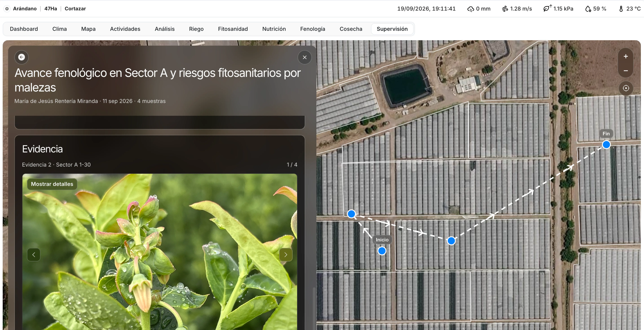
Task: Click the 0 mm rainfall value
Action: (483, 9)
